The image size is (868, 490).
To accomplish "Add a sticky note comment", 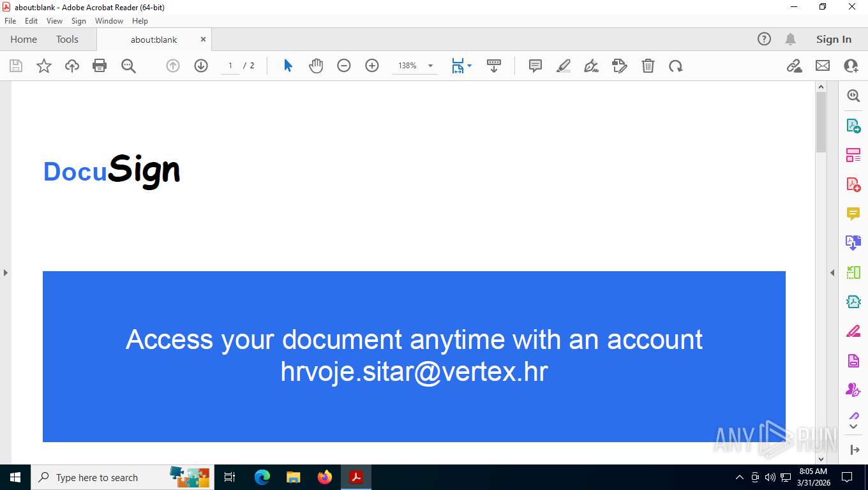I will (x=535, y=66).
